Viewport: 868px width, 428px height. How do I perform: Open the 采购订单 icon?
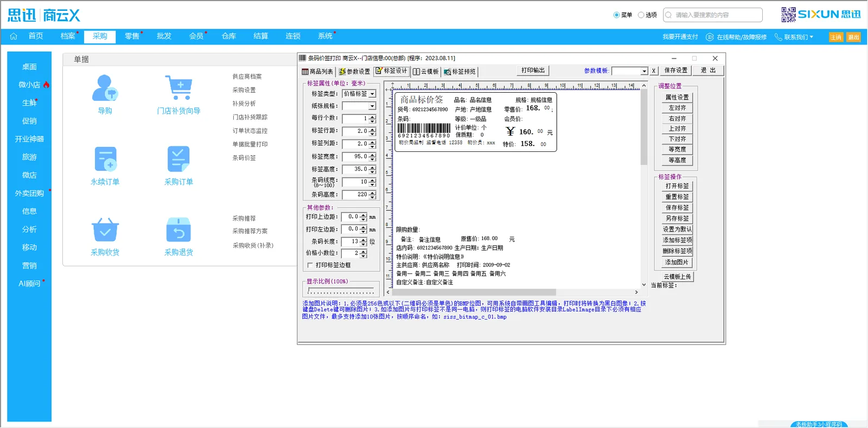(178, 159)
